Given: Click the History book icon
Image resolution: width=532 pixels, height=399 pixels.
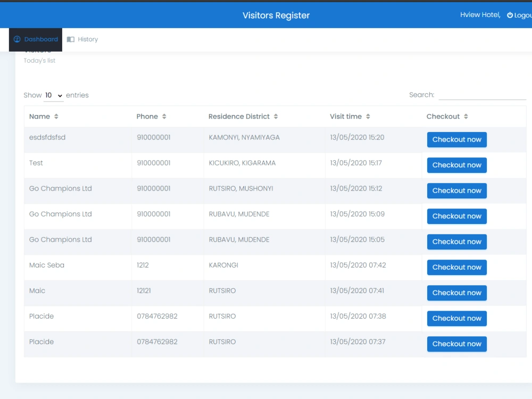Looking at the screenshot, I should (71, 39).
